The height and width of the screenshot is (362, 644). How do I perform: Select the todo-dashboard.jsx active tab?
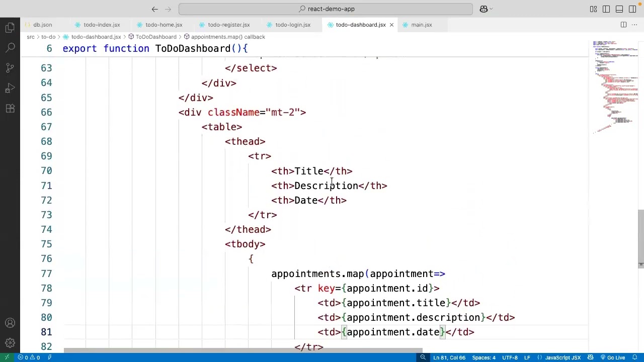click(x=361, y=25)
